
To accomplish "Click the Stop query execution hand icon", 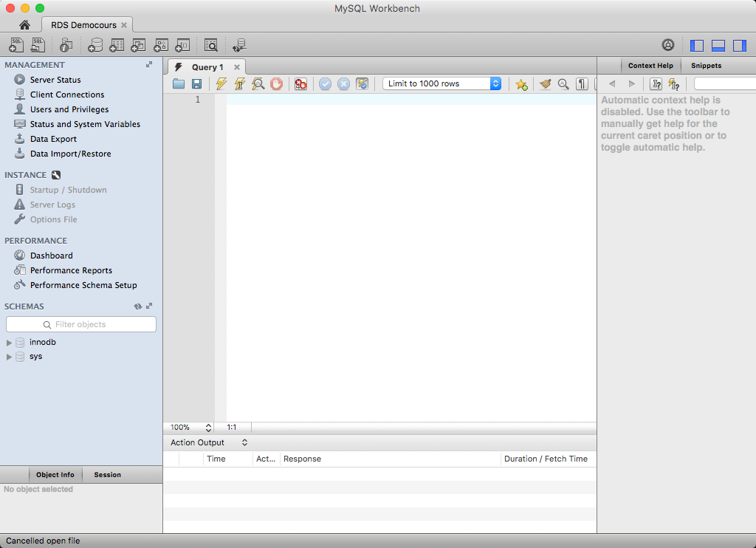I will (x=276, y=84).
